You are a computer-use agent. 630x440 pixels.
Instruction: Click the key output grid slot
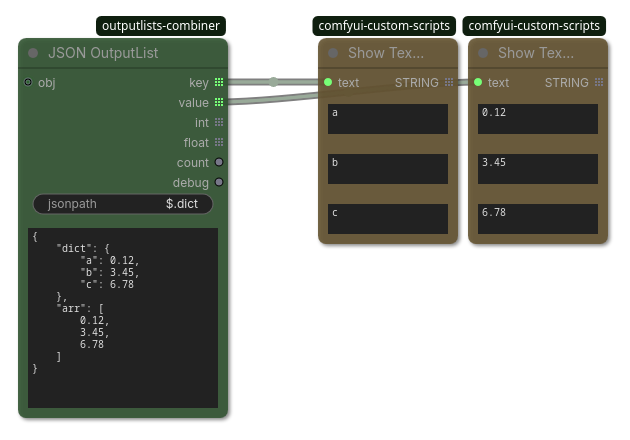(x=219, y=82)
